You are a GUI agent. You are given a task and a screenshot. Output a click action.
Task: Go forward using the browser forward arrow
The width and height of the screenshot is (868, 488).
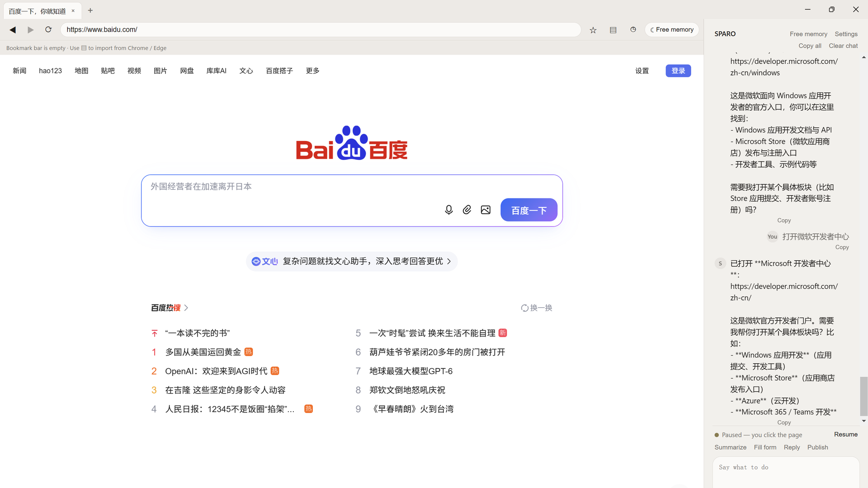tap(30, 30)
